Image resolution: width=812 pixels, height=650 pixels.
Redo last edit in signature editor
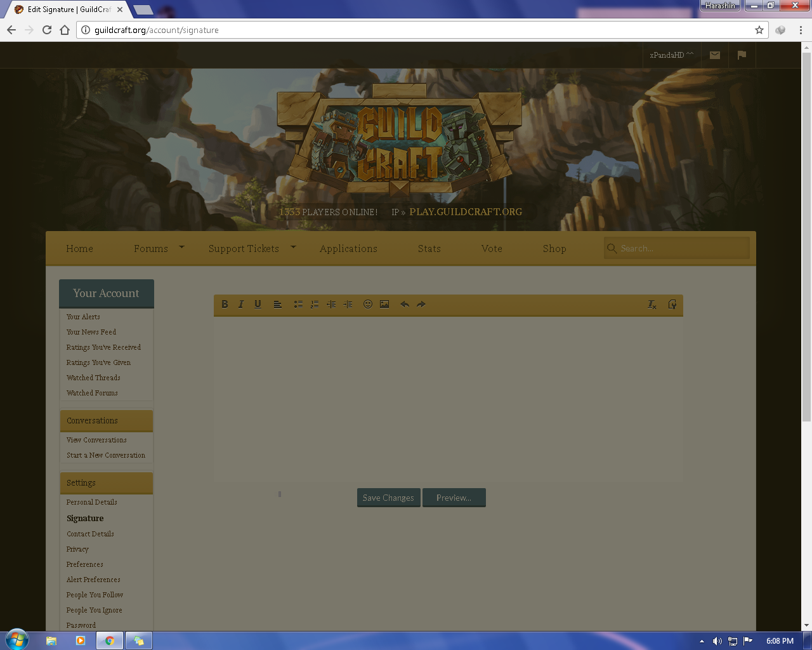[x=421, y=305]
